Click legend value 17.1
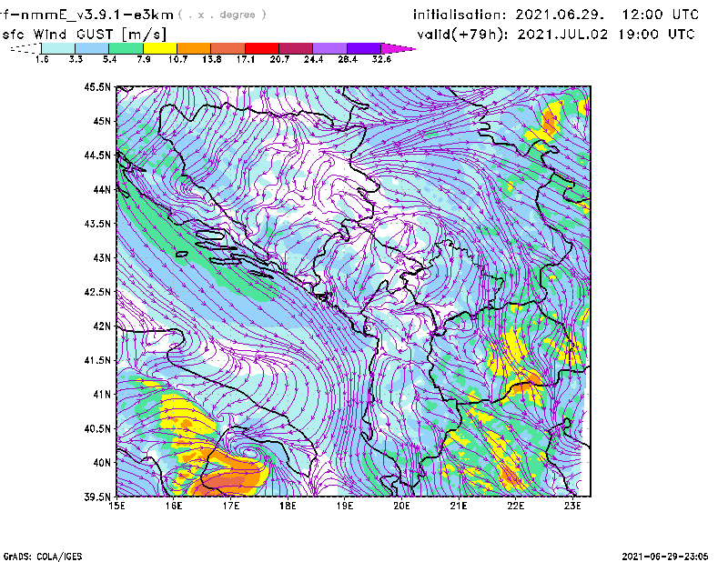 (246, 59)
